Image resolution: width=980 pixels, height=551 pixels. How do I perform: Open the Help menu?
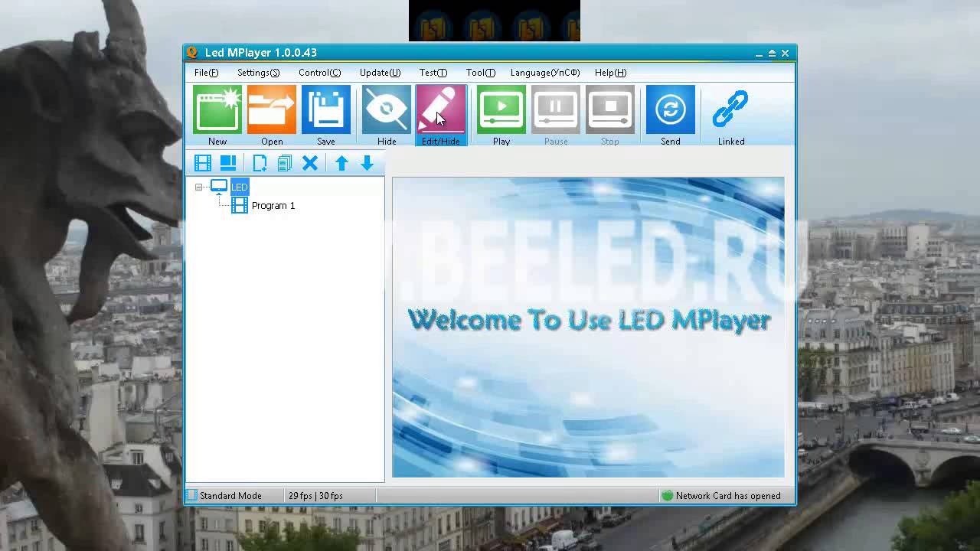(x=611, y=73)
